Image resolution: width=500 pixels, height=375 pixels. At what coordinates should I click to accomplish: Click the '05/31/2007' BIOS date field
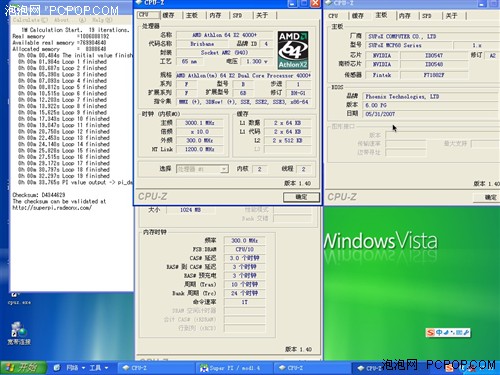coord(431,114)
